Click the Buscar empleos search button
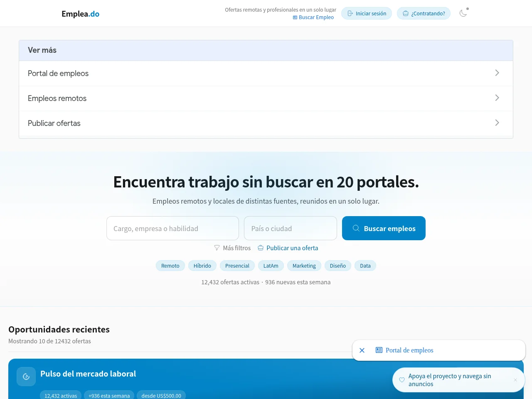532x399 pixels. pos(384,228)
